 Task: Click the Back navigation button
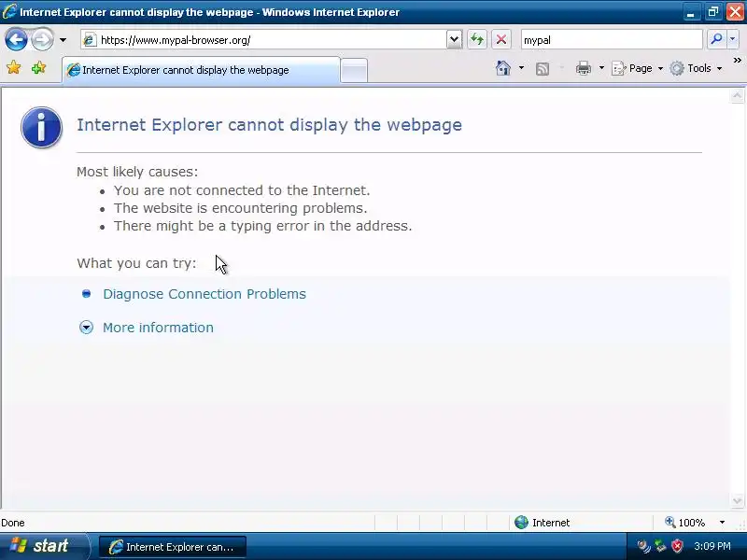coord(16,39)
